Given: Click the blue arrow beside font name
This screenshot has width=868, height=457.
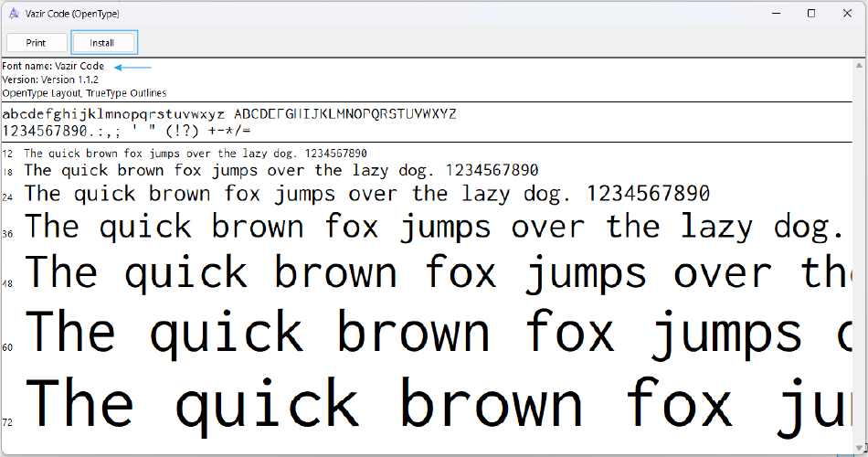Looking at the screenshot, I should 132,67.
